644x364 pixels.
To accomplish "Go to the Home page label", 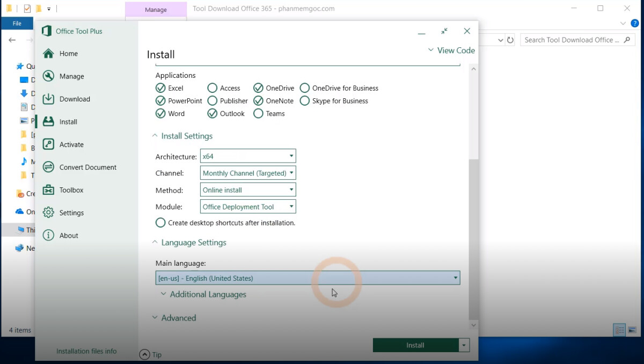I will pyautogui.click(x=69, y=54).
